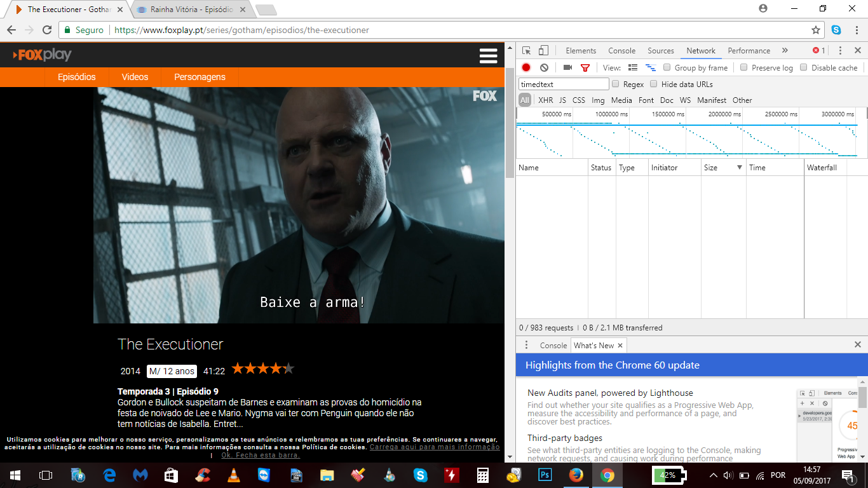The width and height of the screenshot is (868, 488).
Task: Open the Windows action center notifications
Action: (847, 475)
